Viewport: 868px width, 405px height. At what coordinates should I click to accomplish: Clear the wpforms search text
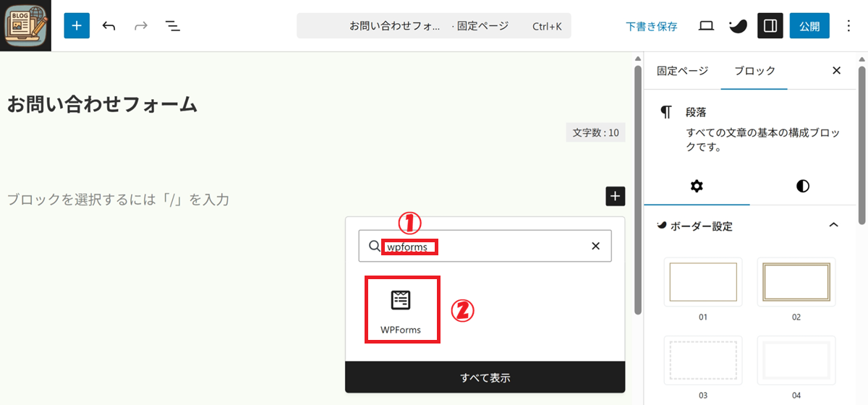pyautogui.click(x=595, y=246)
